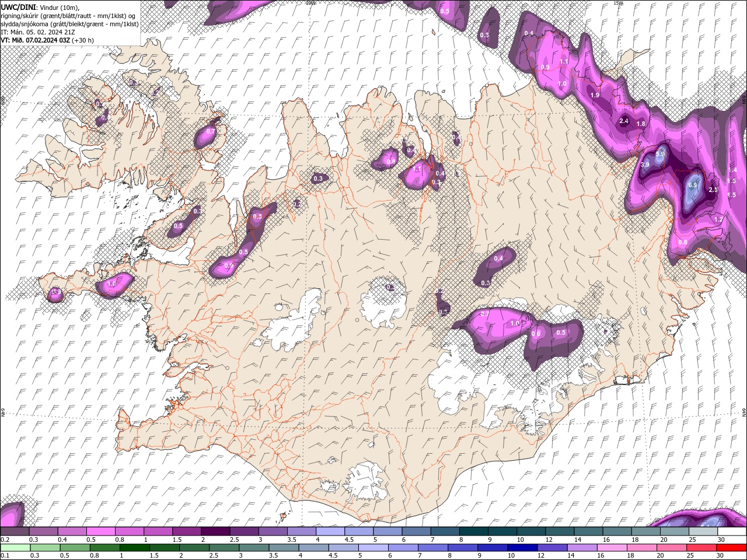The image size is (747, 560).
Task: Click the "UWC/DINI: Vindur (10m)" title line
Action: pos(40,6)
